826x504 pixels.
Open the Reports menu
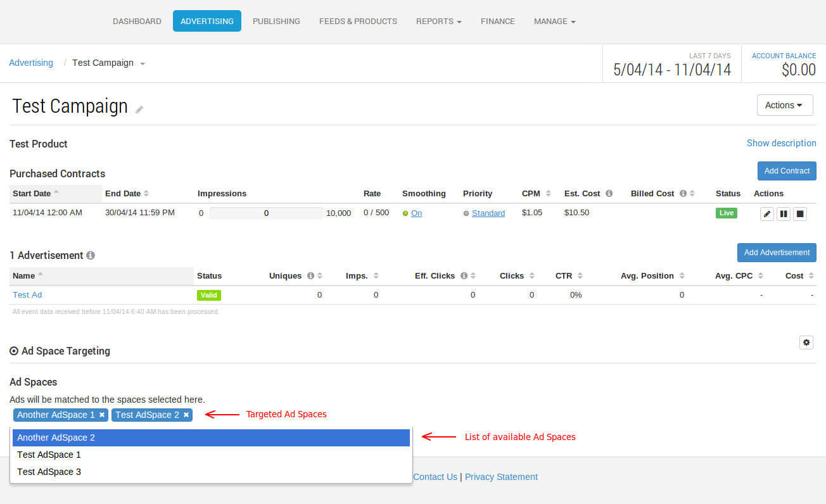[x=438, y=21]
